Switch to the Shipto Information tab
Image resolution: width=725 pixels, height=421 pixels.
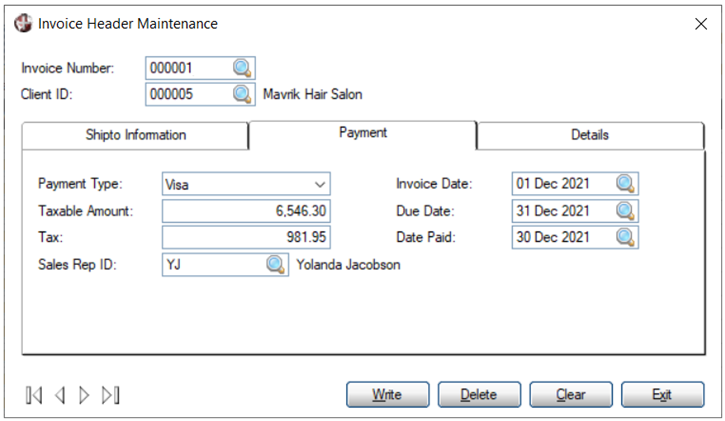point(135,135)
